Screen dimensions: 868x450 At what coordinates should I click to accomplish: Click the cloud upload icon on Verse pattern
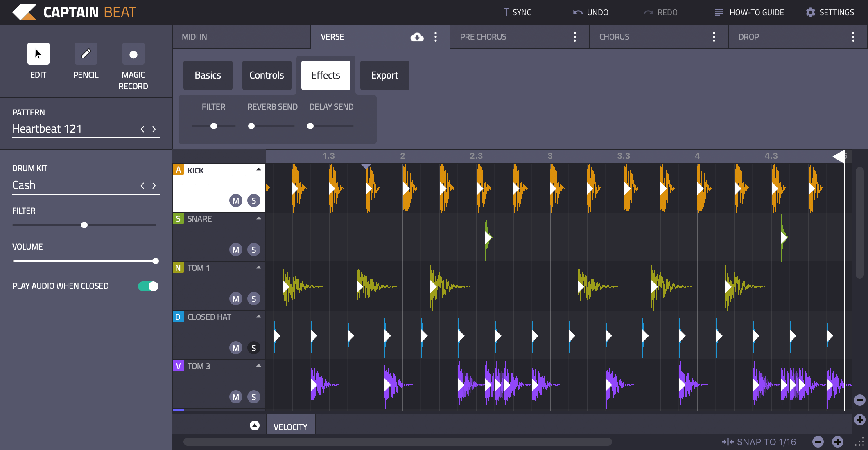coord(416,36)
